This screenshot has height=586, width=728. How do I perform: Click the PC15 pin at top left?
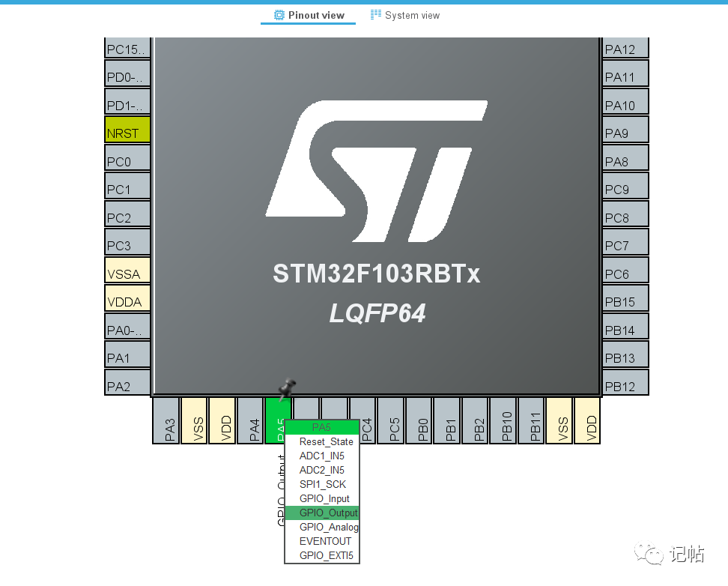127,48
